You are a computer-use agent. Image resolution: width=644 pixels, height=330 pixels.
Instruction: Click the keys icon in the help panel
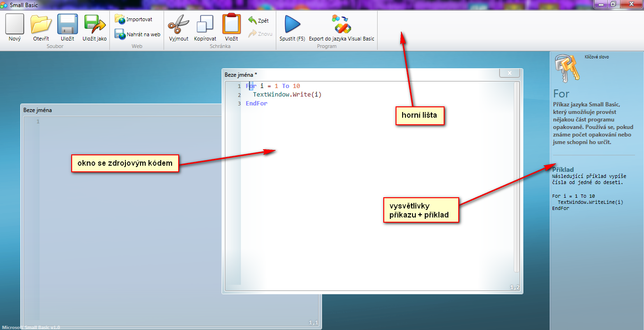point(566,68)
